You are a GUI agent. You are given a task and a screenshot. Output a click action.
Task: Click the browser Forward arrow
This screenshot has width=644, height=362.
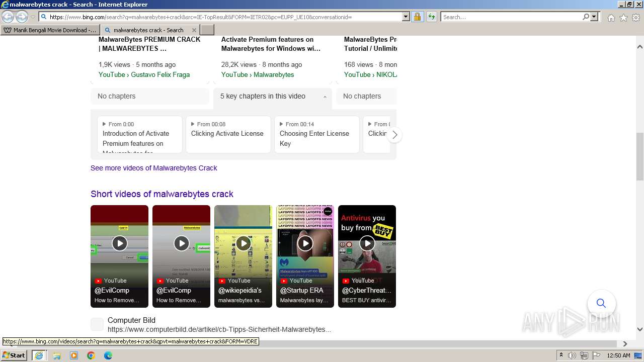coord(22,17)
